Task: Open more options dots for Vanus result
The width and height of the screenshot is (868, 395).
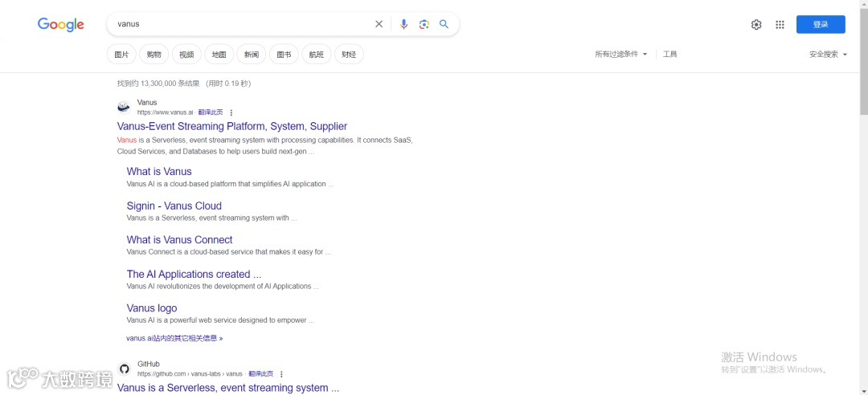Action: pos(231,112)
